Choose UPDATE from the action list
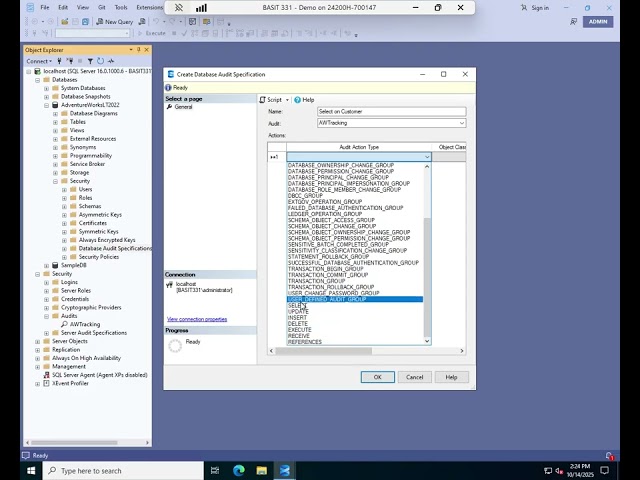Viewport: 640px width, 480px height. 355,311
